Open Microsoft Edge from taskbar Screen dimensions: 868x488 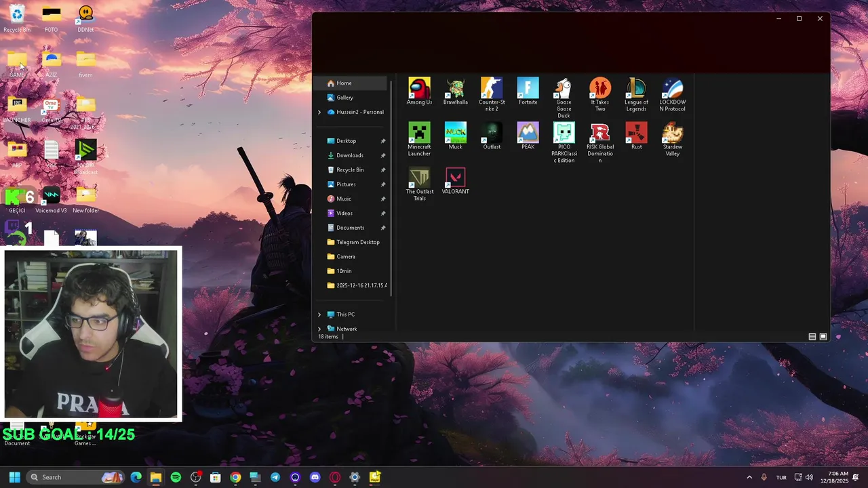tap(136, 477)
